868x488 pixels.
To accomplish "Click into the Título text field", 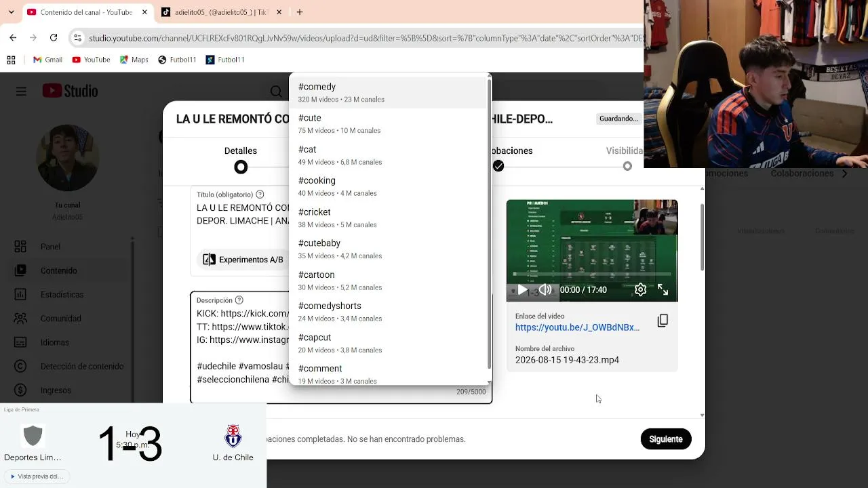I will tap(243, 215).
